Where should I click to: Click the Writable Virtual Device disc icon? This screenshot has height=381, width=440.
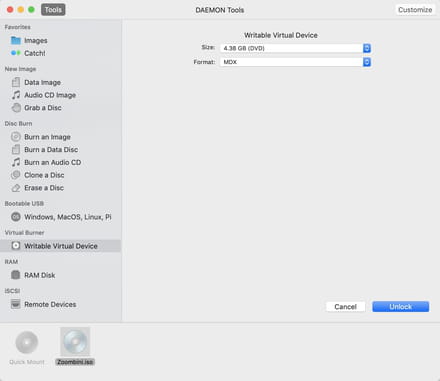(x=16, y=246)
